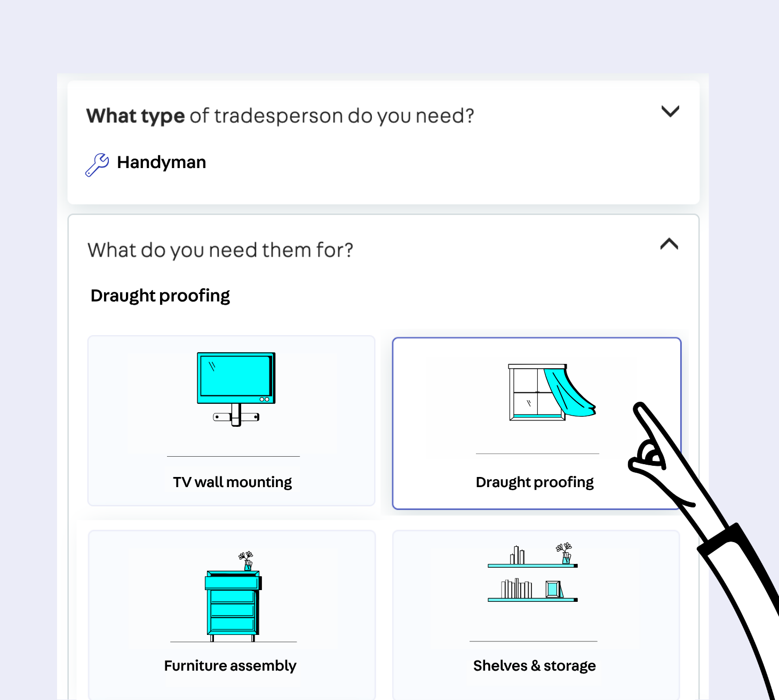
Task: Choose the blue drawer cabinet illustration
Action: (x=233, y=596)
